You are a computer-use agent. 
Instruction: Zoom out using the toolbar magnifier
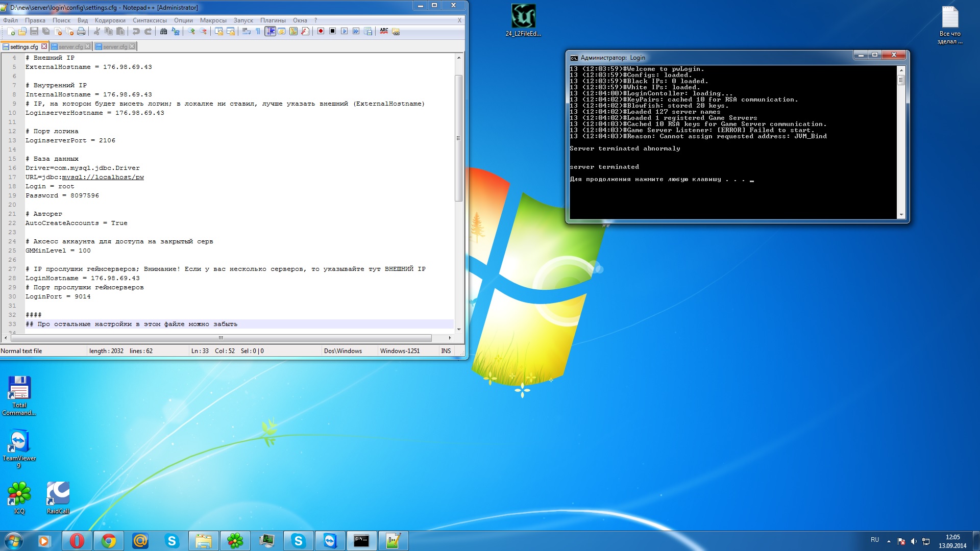pyautogui.click(x=203, y=31)
